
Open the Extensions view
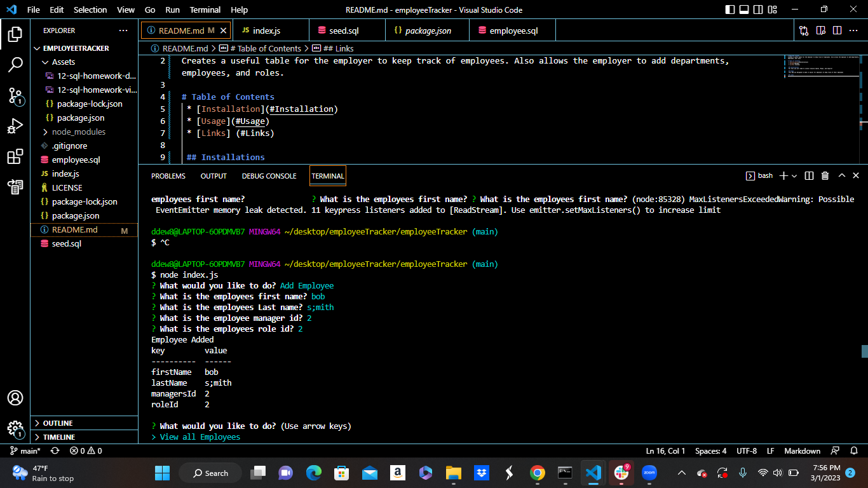click(15, 156)
